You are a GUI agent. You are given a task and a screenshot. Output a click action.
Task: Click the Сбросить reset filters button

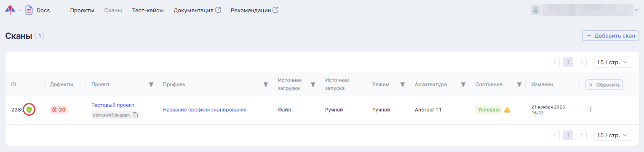point(604,84)
